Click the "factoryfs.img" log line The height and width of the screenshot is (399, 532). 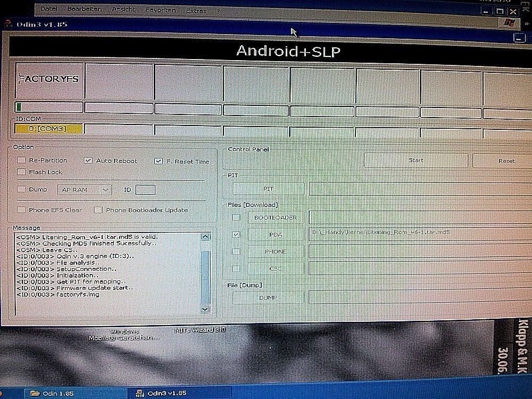[57, 294]
